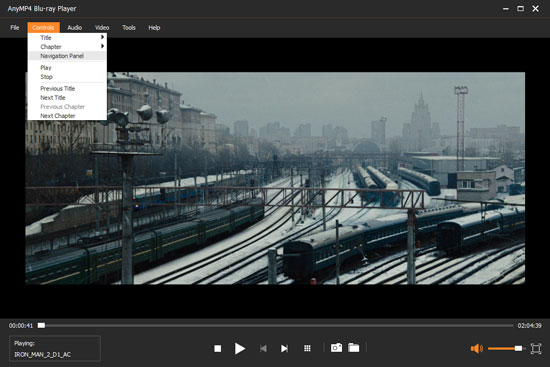Click the video playback area
This screenshot has height=367, width=550.
click(x=275, y=178)
